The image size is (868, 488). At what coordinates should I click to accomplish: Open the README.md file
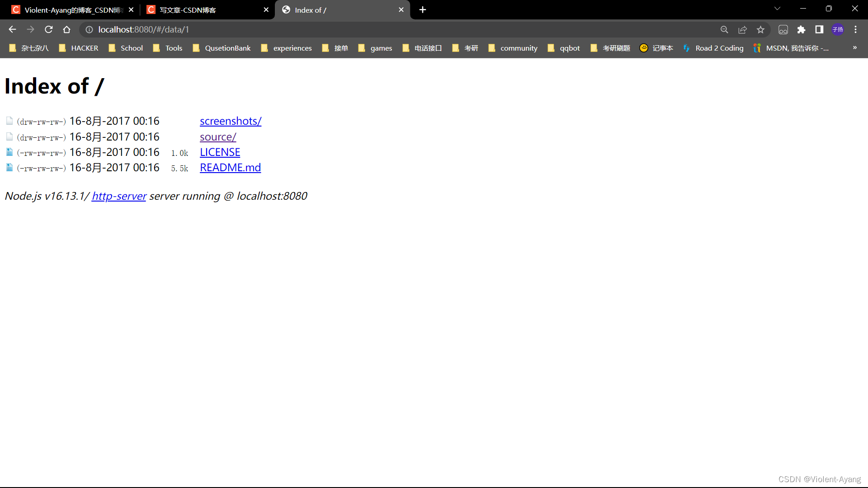click(x=230, y=167)
